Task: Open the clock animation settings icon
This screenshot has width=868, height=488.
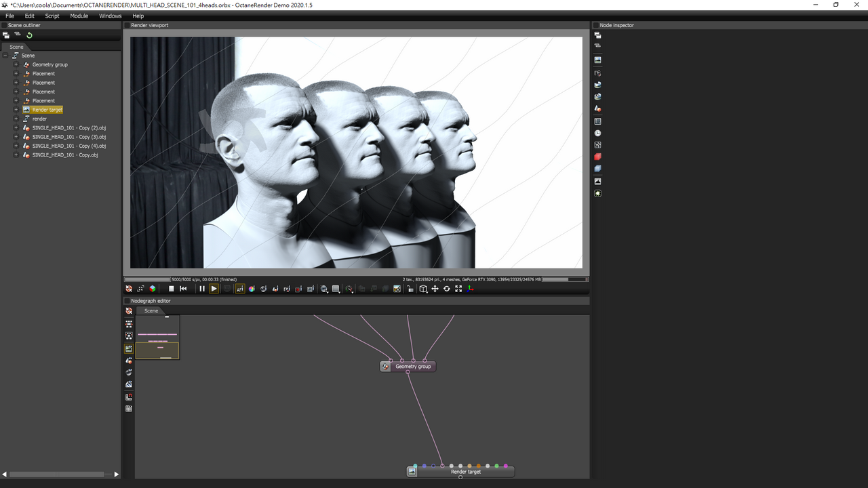Action: point(597,133)
